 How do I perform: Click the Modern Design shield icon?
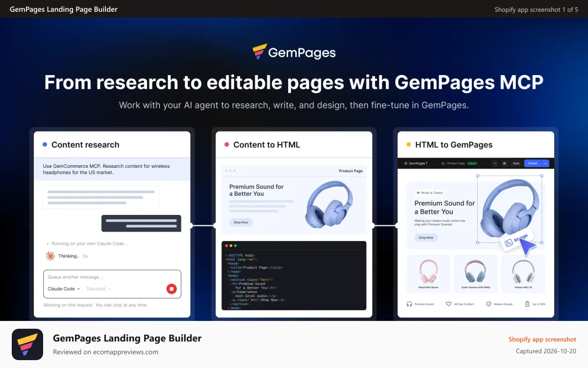tap(489, 304)
